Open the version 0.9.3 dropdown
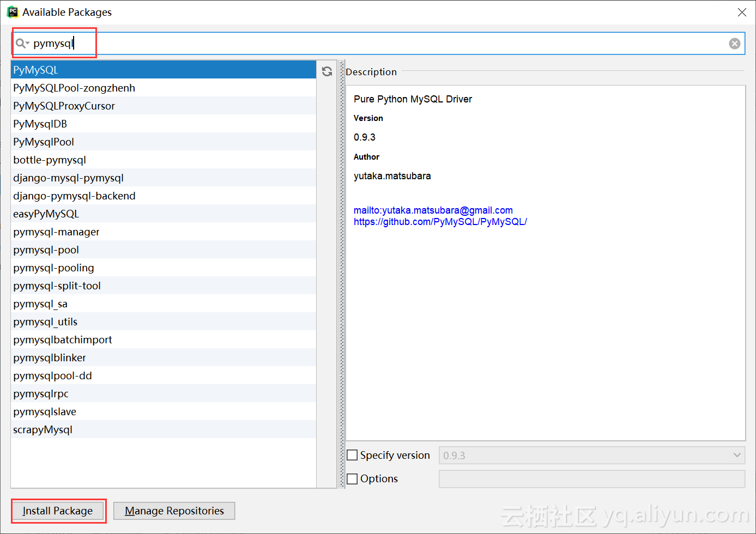The width and height of the screenshot is (756, 534). coord(592,455)
